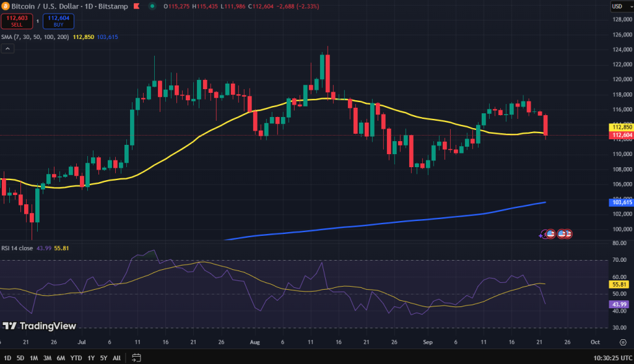Click the RSI 14 close legend label
The width and height of the screenshot is (634, 364).
19,246
